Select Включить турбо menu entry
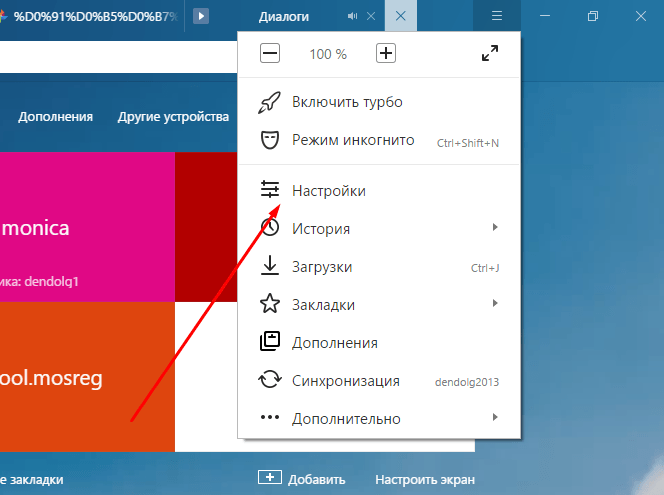Screen dimensions: 664x495 [x=379, y=102]
